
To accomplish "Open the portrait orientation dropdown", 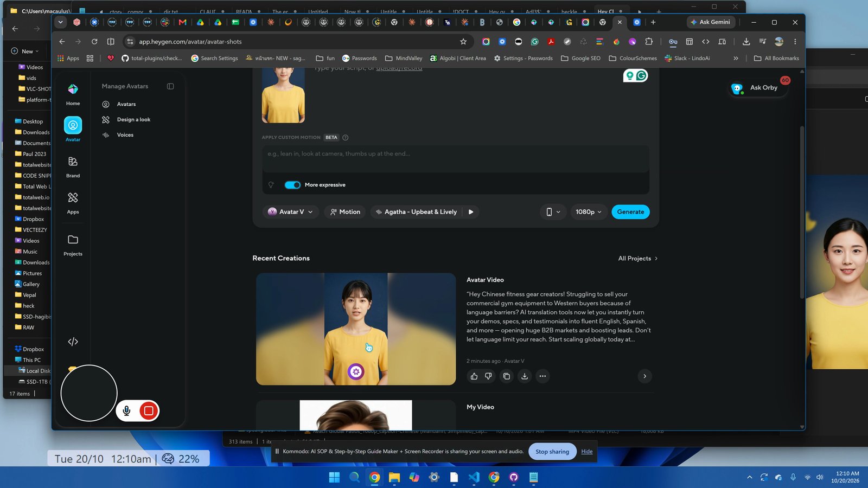I will pyautogui.click(x=553, y=212).
